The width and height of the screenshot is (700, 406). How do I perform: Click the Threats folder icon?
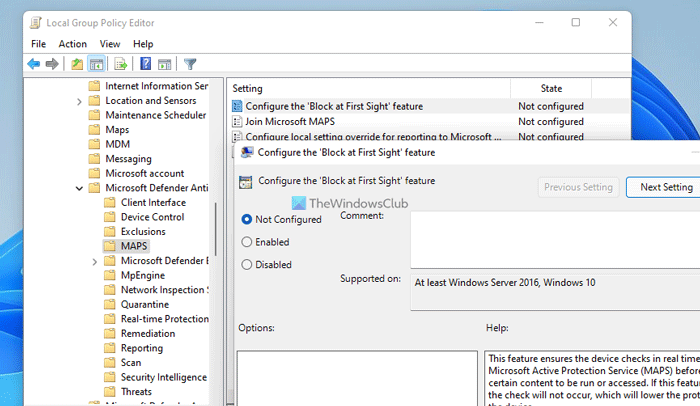pyautogui.click(x=109, y=392)
